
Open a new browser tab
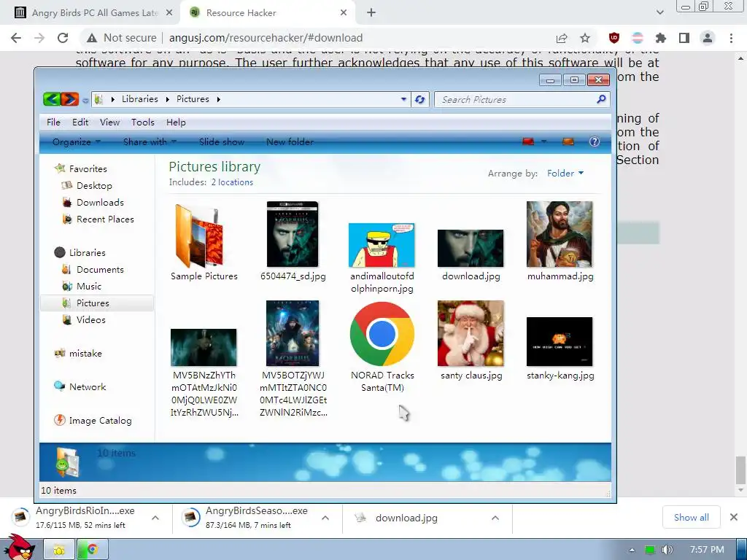[371, 13]
